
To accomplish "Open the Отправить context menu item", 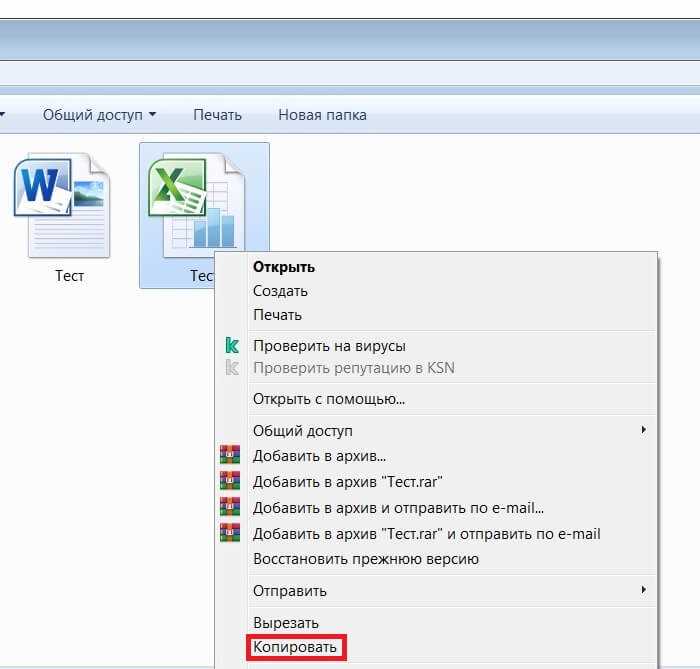I will (290, 591).
